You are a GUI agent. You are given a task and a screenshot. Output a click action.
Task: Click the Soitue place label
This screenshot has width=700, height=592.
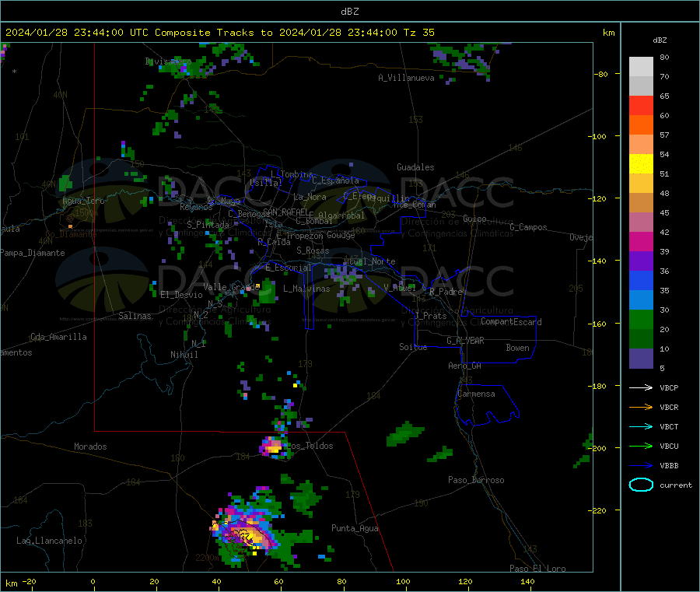coord(413,347)
